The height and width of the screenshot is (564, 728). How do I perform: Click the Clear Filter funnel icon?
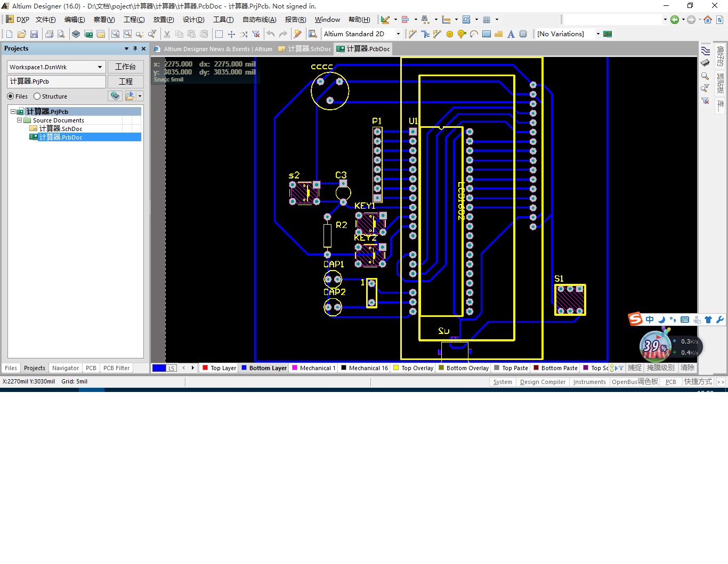click(256, 34)
